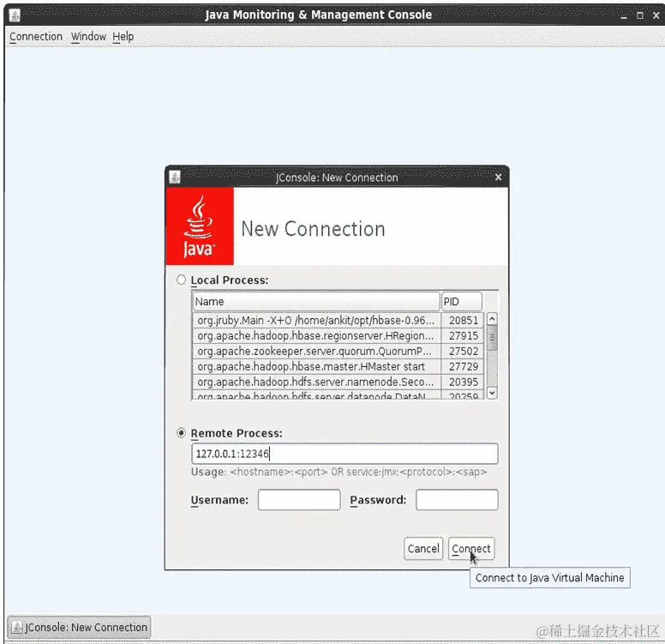Screen dimensions: 665x644
Task: Sort processes by PID column header
Action: click(461, 301)
